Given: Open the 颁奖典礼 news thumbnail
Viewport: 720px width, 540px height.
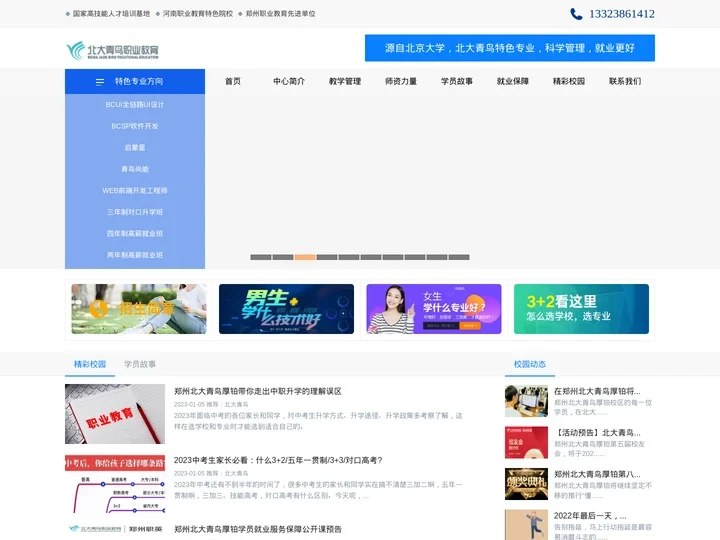Looking at the screenshot, I should (526, 484).
